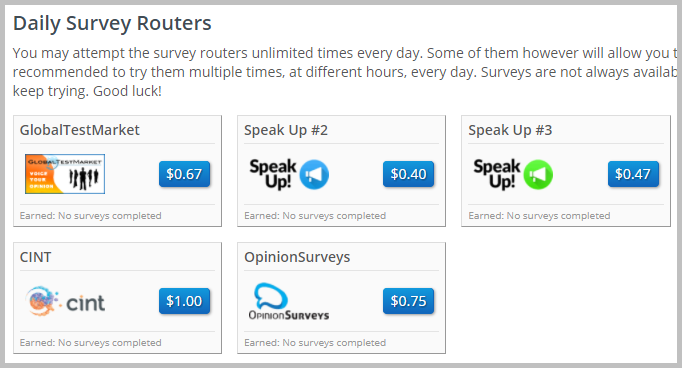Select the CINT card title

pyautogui.click(x=35, y=257)
